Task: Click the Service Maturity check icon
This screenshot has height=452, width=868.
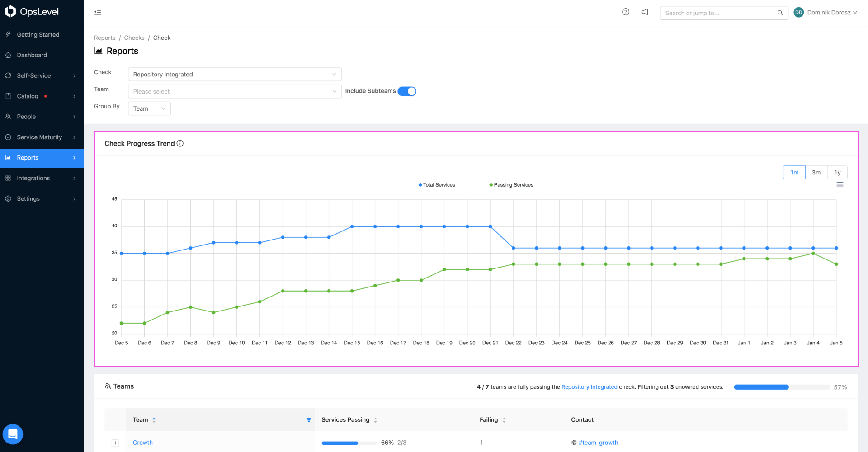Action: [x=8, y=137]
